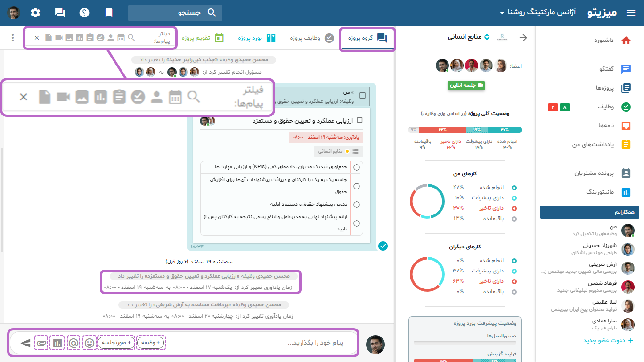This screenshot has width=644, height=362.
Task: Attach a file with the paperclip icon
Action: click(x=41, y=343)
